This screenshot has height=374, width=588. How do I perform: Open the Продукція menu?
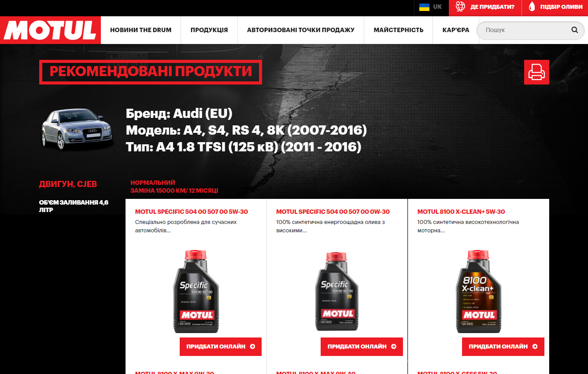[x=209, y=30]
